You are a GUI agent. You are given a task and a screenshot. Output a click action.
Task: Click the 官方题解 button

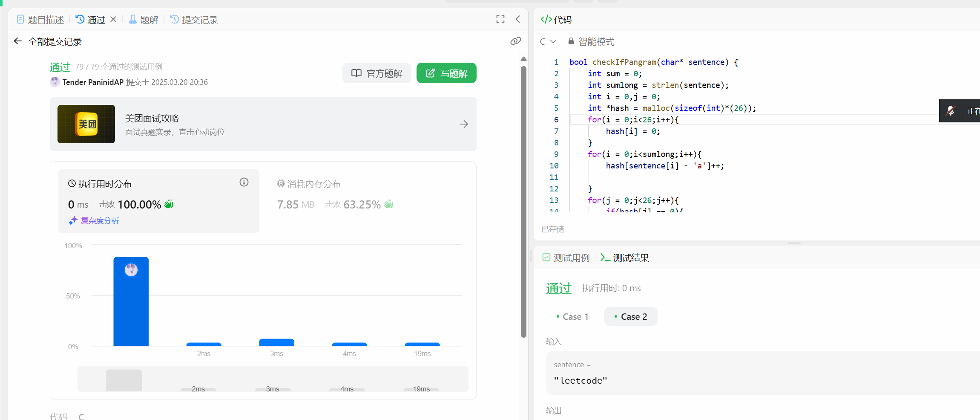tap(376, 73)
